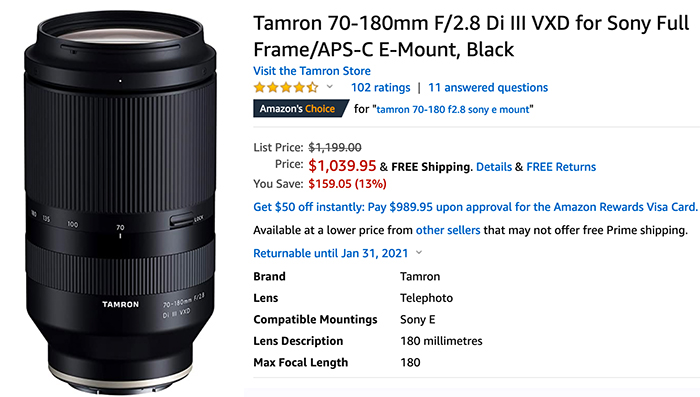Image resolution: width=700 pixels, height=397 pixels.
Task: Open the 102 ratings link
Action: [380, 87]
